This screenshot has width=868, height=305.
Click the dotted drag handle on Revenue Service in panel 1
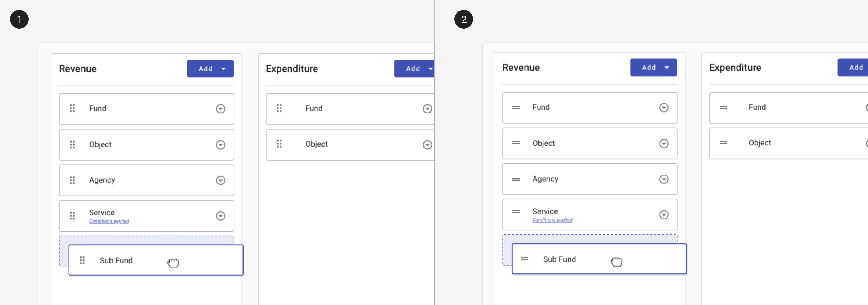click(72, 216)
